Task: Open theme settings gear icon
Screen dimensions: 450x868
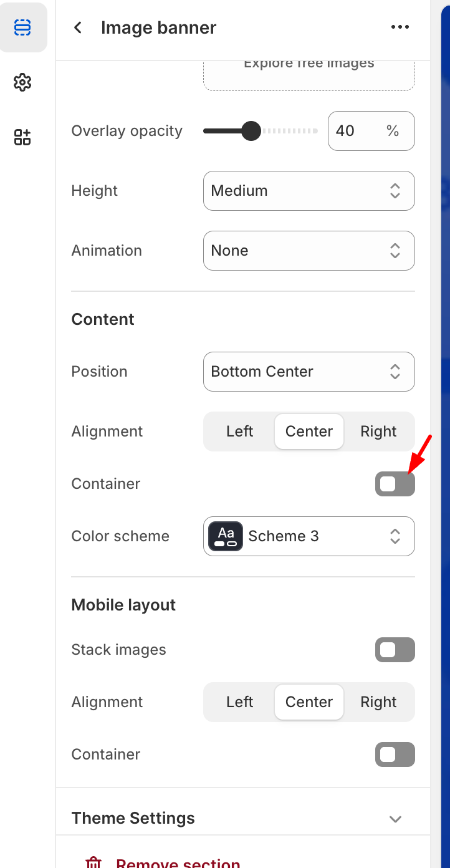Action: [22, 82]
